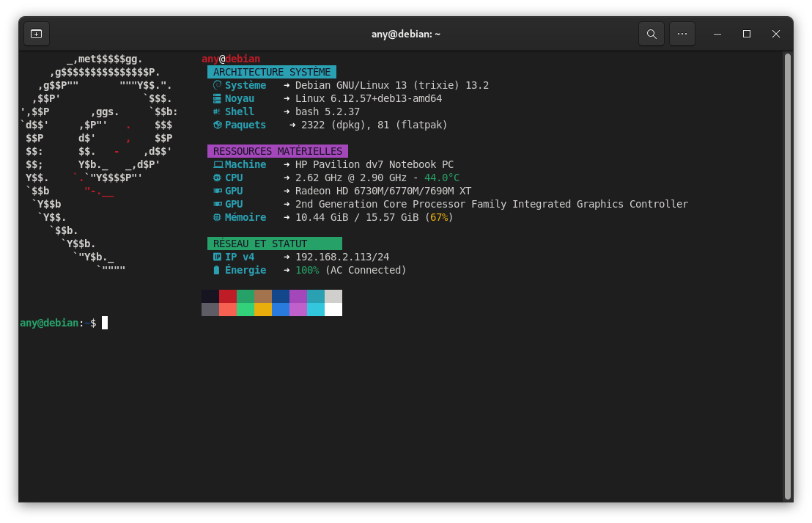Screen dimensions: 812x523
Task: Maximize the terminal window
Action: 747,34
